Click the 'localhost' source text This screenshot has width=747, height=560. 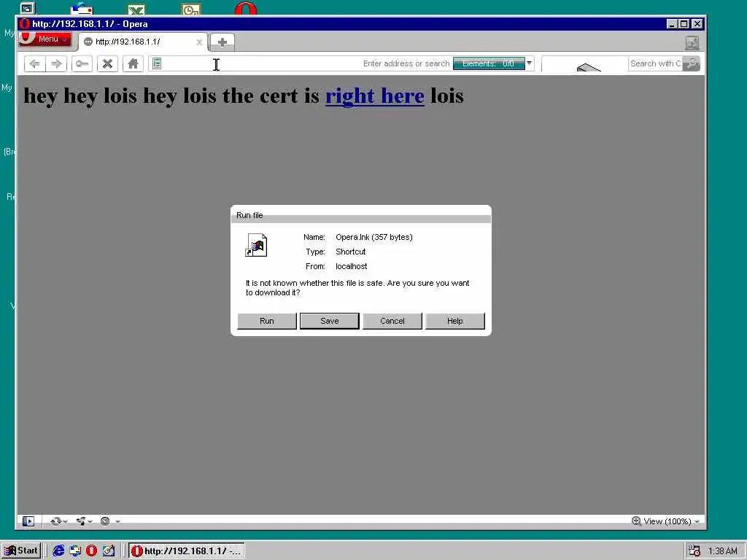tap(351, 266)
